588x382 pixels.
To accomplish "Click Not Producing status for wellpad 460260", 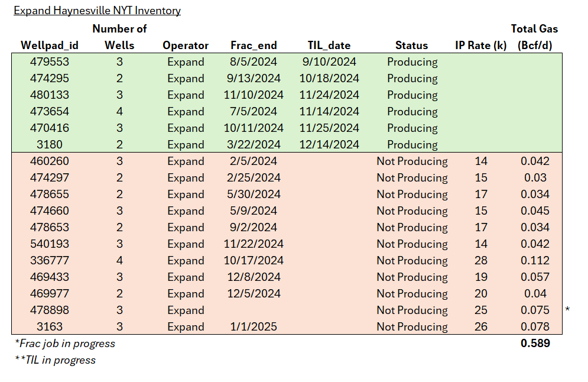I will point(412,161).
